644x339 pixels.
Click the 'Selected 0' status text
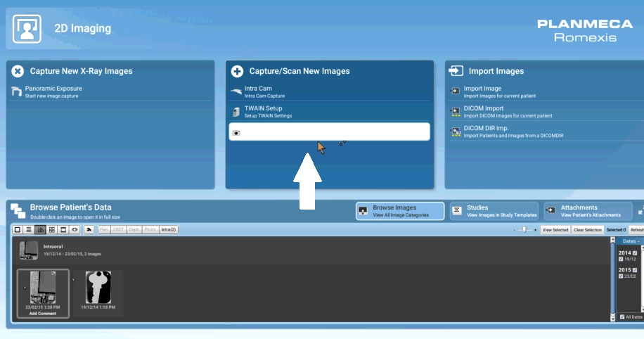[616, 230]
